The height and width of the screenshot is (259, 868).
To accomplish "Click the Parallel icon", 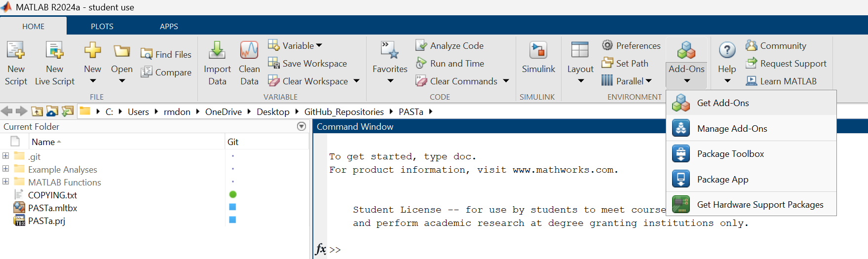I will 607,80.
